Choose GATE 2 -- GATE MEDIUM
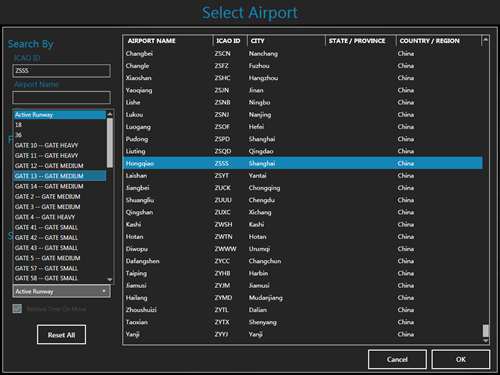500x375 pixels. tap(60, 197)
